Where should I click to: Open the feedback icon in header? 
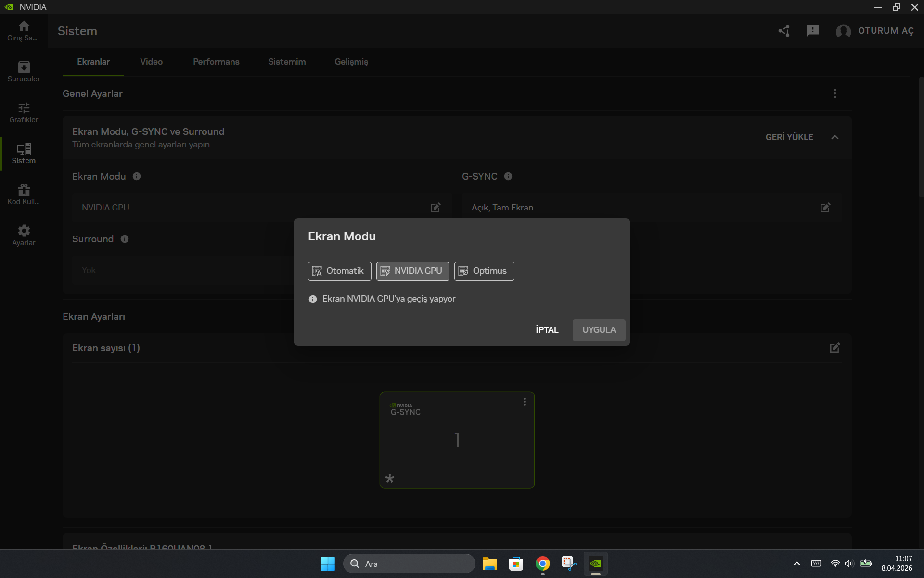point(813,31)
